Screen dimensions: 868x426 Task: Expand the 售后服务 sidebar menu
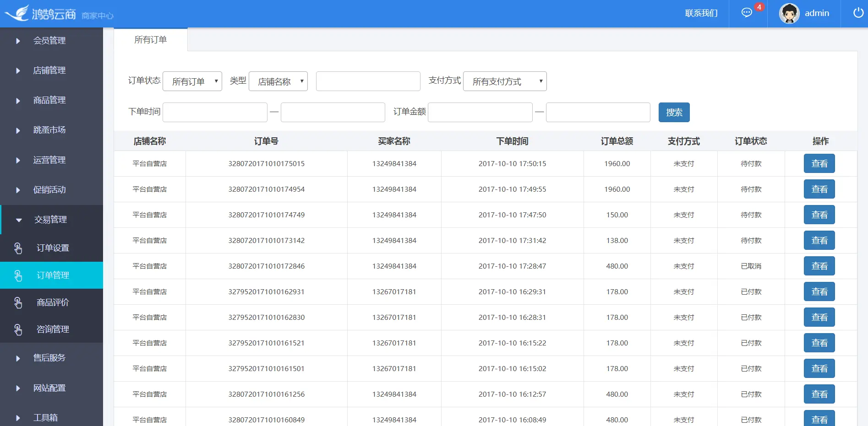[x=51, y=358]
